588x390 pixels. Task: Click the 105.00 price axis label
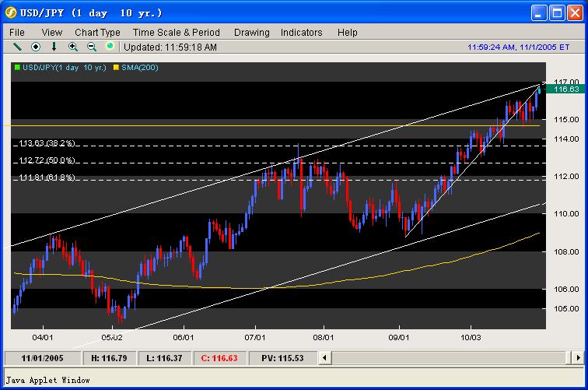point(566,308)
